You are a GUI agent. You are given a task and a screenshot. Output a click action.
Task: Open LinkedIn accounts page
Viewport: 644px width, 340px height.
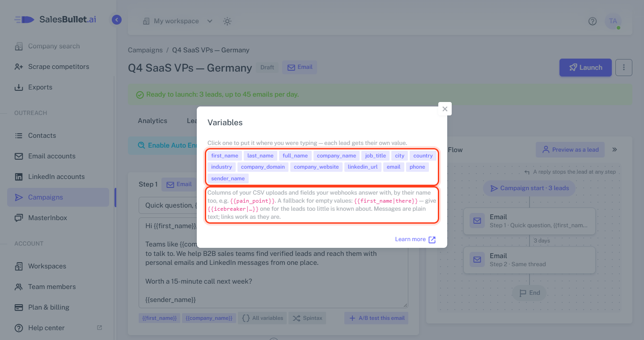tap(58, 177)
